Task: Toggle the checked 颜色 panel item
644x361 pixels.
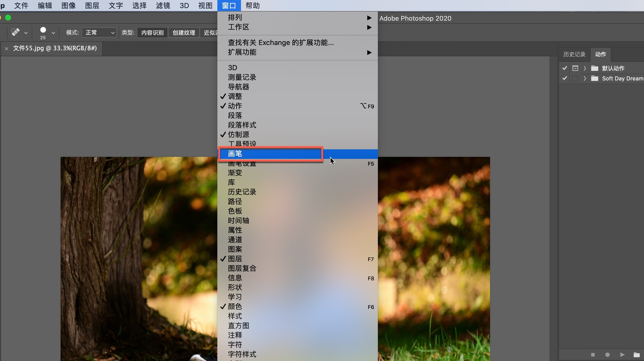Action: [298, 307]
